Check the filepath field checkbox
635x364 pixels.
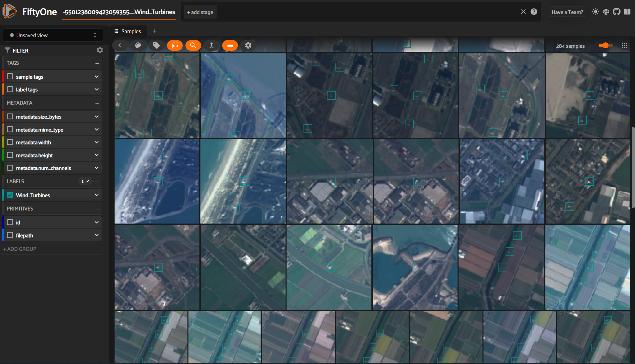pos(10,235)
